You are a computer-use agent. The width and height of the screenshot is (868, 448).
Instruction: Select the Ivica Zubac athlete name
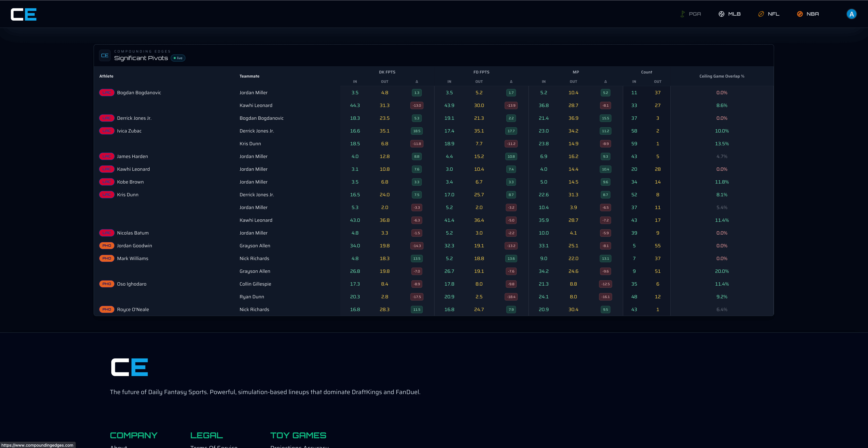coord(129,131)
